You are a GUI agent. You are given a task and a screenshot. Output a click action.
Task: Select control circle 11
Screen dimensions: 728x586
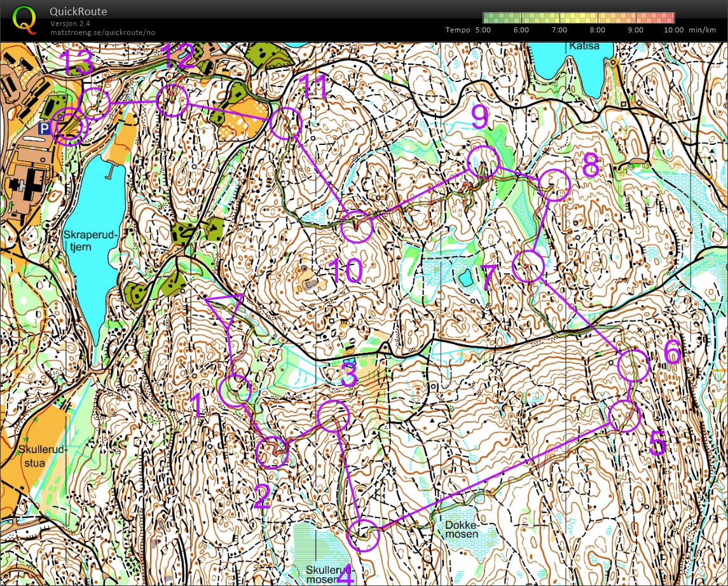[285, 123]
